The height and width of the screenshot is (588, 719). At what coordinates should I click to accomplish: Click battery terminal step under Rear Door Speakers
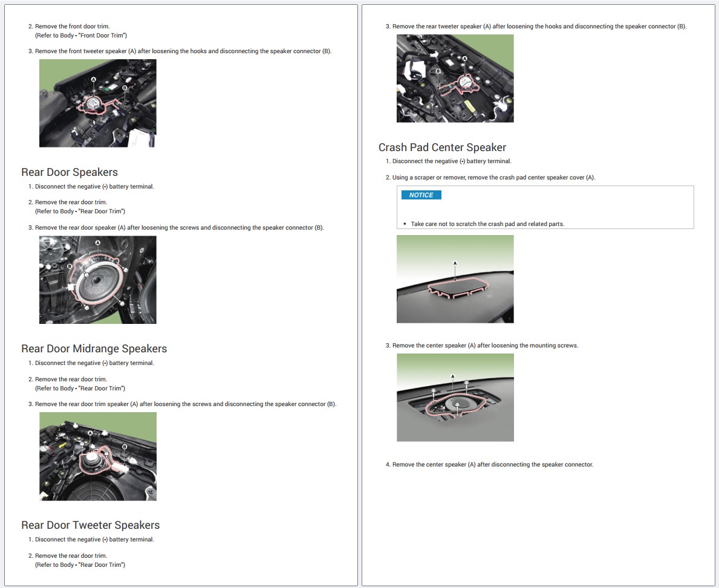pos(94,187)
